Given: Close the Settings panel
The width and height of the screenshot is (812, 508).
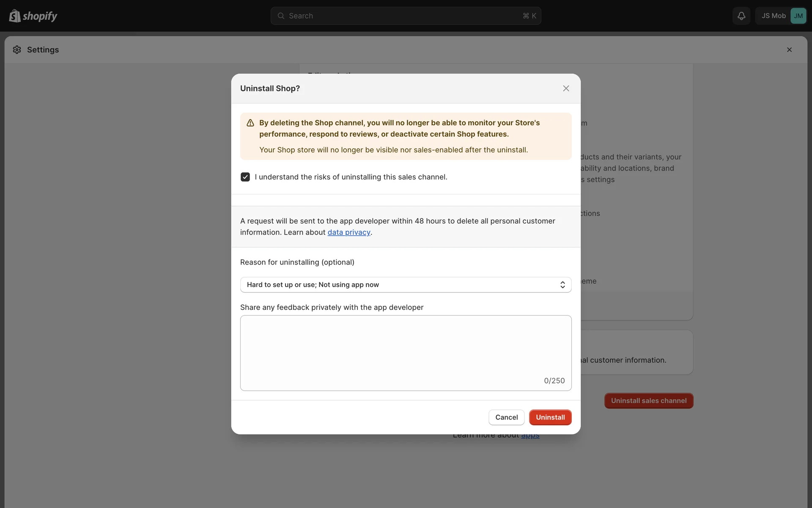Looking at the screenshot, I should click(x=789, y=50).
